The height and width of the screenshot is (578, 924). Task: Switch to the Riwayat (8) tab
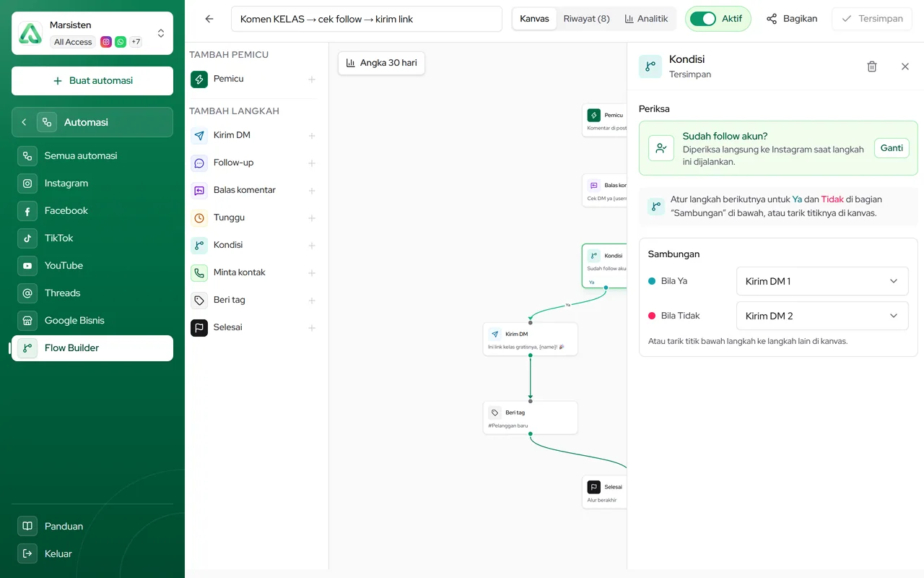(x=586, y=19)
